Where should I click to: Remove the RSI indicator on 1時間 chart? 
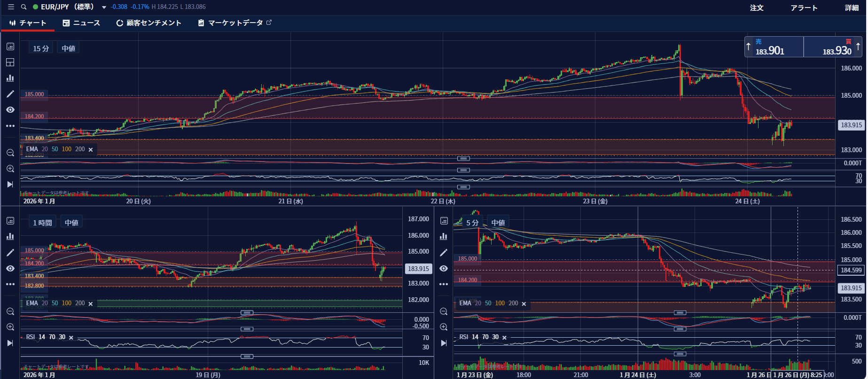pos(71,338)
